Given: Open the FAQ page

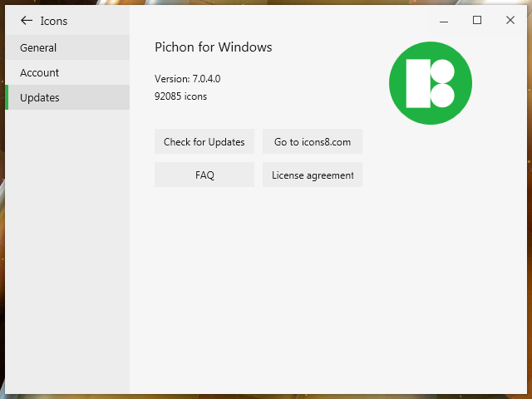Looking at the screenshot, I should [x=204, y=175].
